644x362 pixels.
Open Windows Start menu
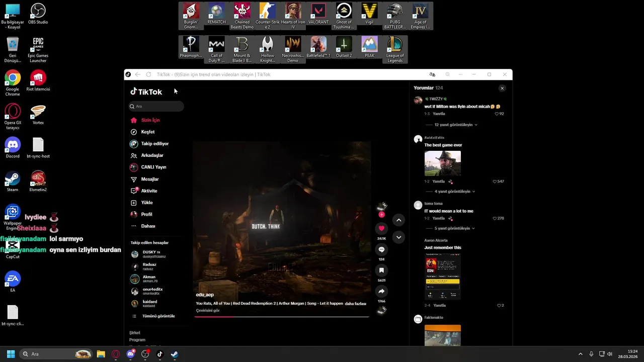click(11, 354)
